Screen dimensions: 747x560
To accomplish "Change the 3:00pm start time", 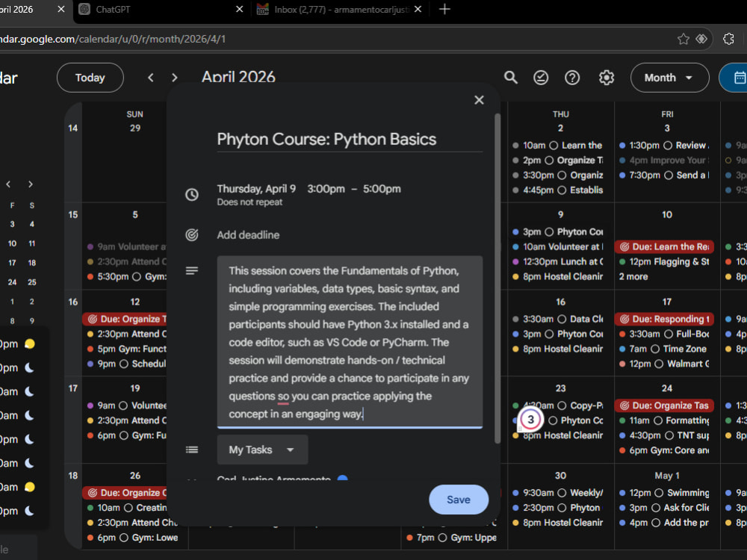I will 326,189.
